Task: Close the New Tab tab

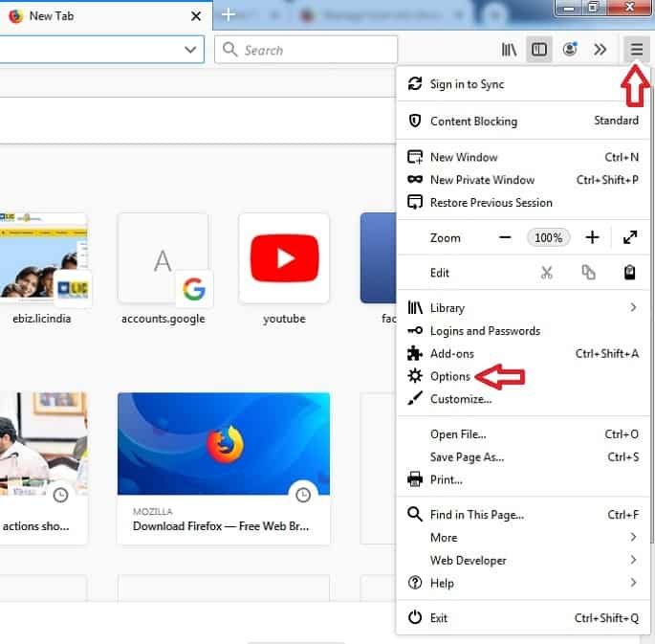Action: pos(195,16)
